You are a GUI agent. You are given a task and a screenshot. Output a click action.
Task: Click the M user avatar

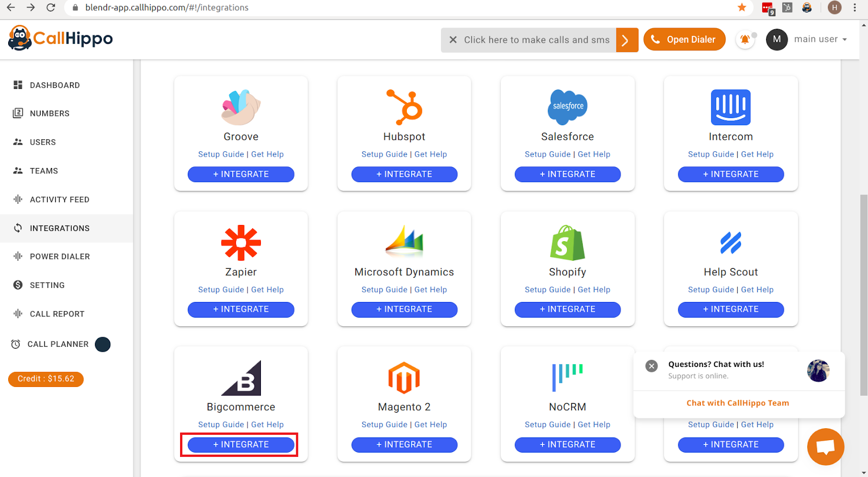coord(777,40)
